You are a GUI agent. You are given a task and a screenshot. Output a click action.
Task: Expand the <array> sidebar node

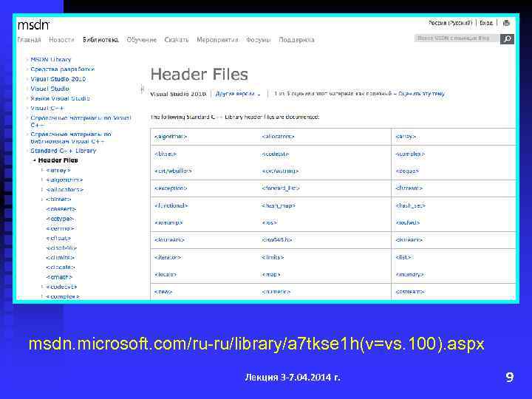42,170
